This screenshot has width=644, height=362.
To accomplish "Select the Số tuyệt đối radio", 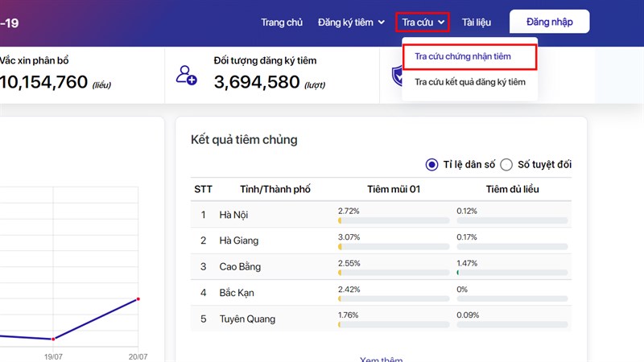I will coord(506,165).
